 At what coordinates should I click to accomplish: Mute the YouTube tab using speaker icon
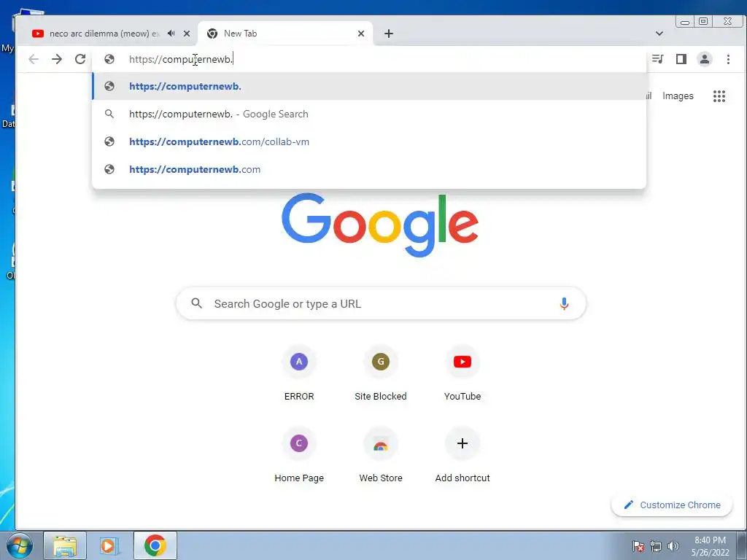tap(171, 34)
